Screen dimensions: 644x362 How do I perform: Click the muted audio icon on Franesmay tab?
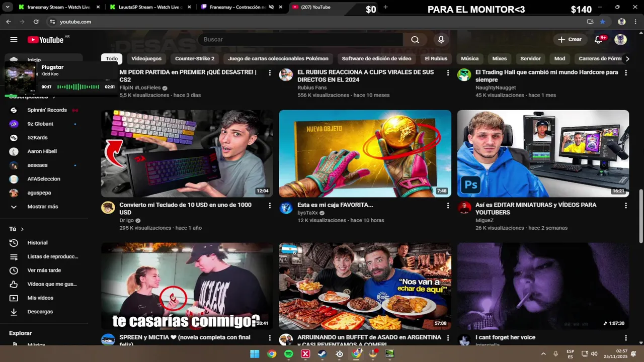pos(272,8)
